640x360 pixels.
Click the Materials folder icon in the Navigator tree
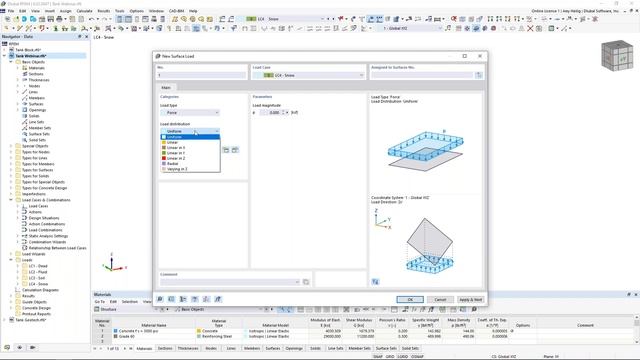[24, 68]
